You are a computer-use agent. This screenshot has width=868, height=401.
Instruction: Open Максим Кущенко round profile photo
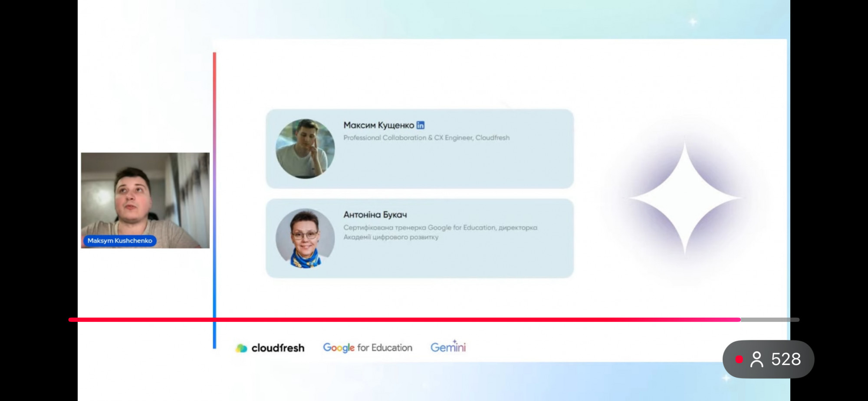pos(305,149)
